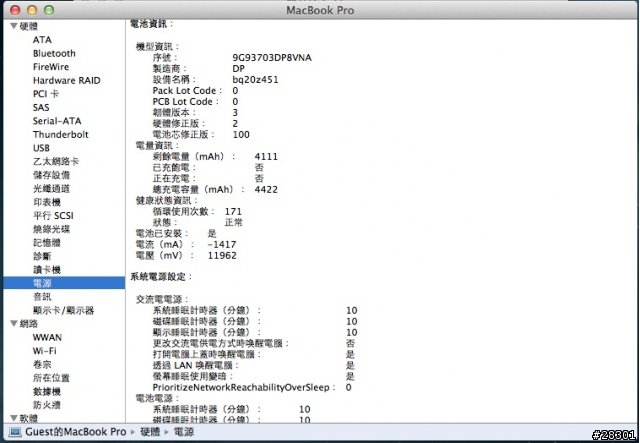Image resolution: width=640 pixels, height=443 pixels.
Task: Select WWAN in the sidebar
Action: coord(47,338)
